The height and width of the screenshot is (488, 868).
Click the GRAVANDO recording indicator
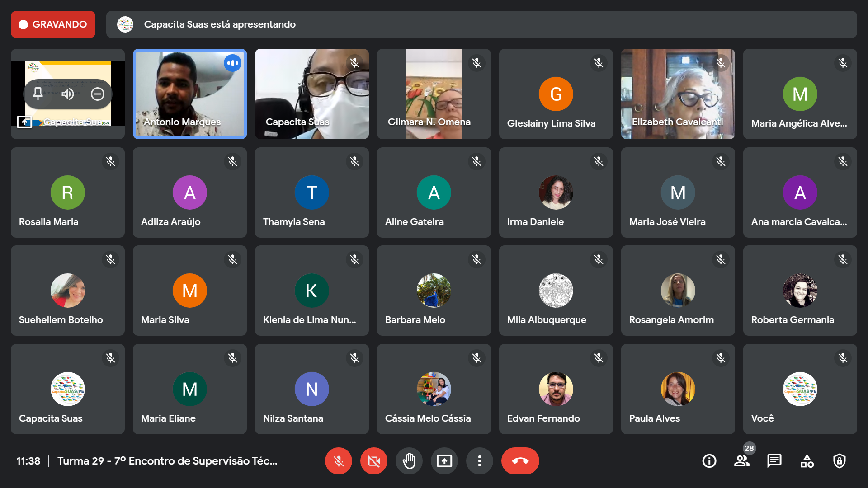coord(53,24)
